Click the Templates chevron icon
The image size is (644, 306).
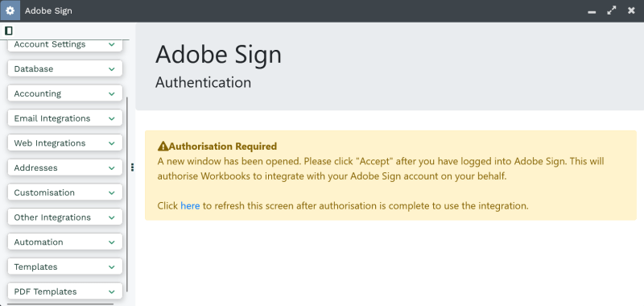point(112,267)
